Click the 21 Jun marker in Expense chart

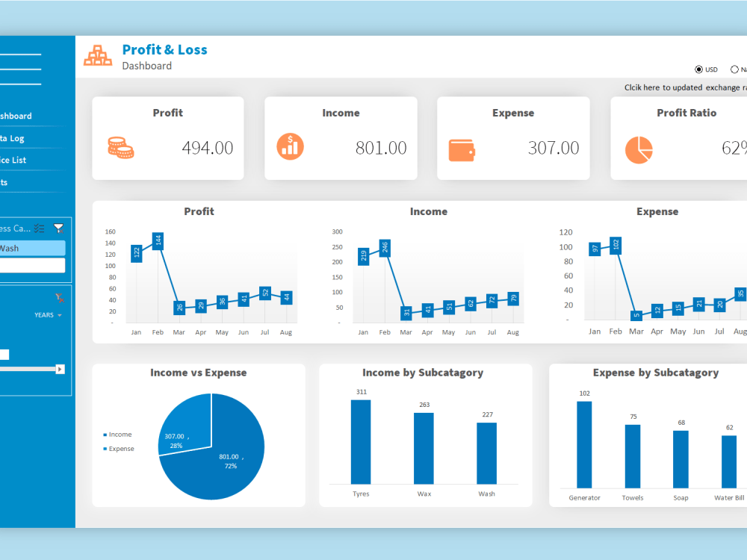click(699, 303)
